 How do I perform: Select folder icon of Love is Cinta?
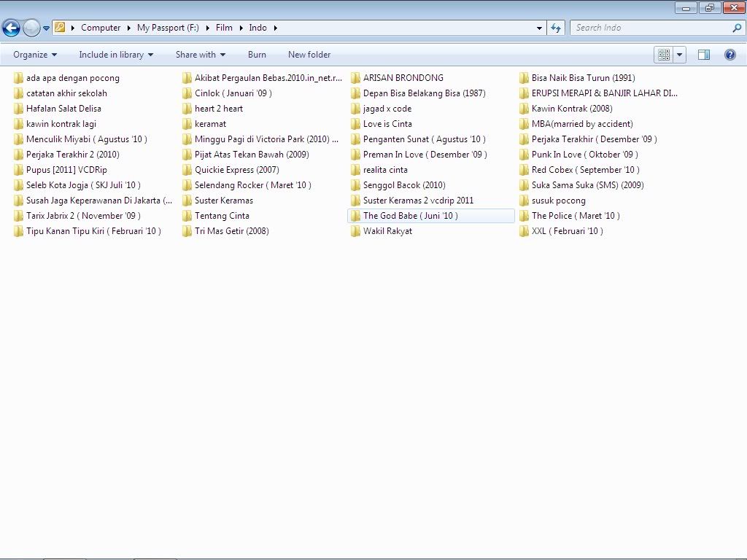(355, 124)
